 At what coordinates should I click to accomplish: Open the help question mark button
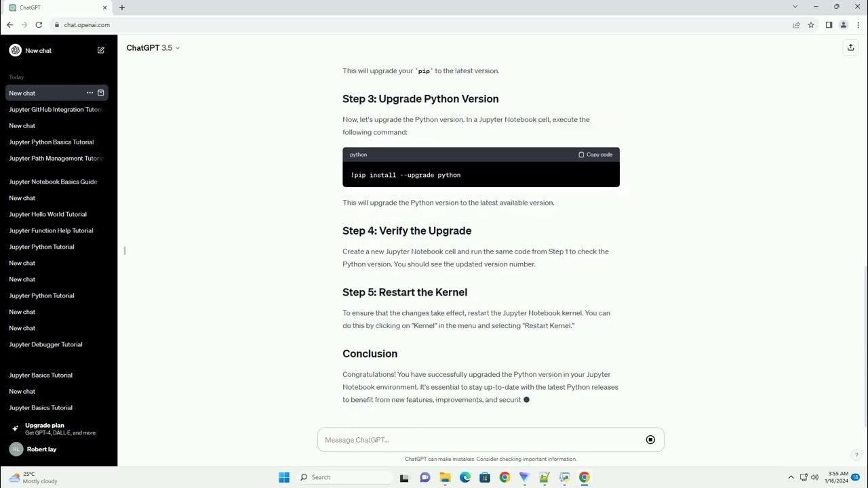pos(856,455)
